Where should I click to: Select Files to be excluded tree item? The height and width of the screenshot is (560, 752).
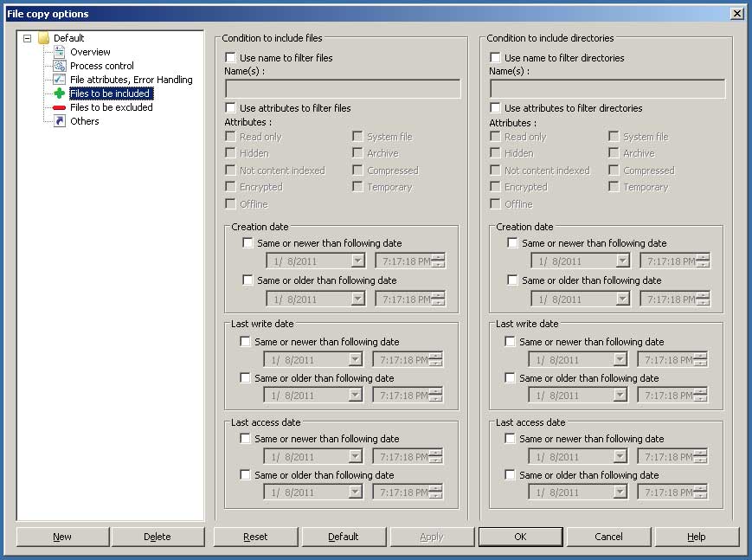point(111,107)
